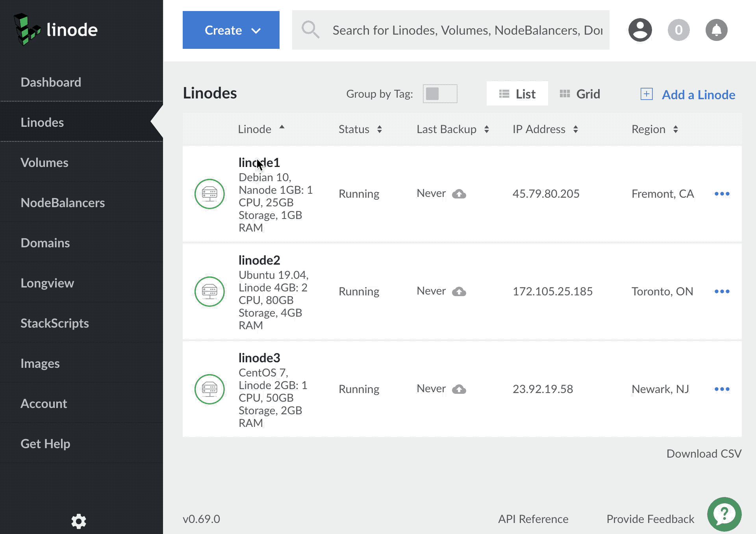
Task: Click the Add a Linode link
Action: coord(688,95)
